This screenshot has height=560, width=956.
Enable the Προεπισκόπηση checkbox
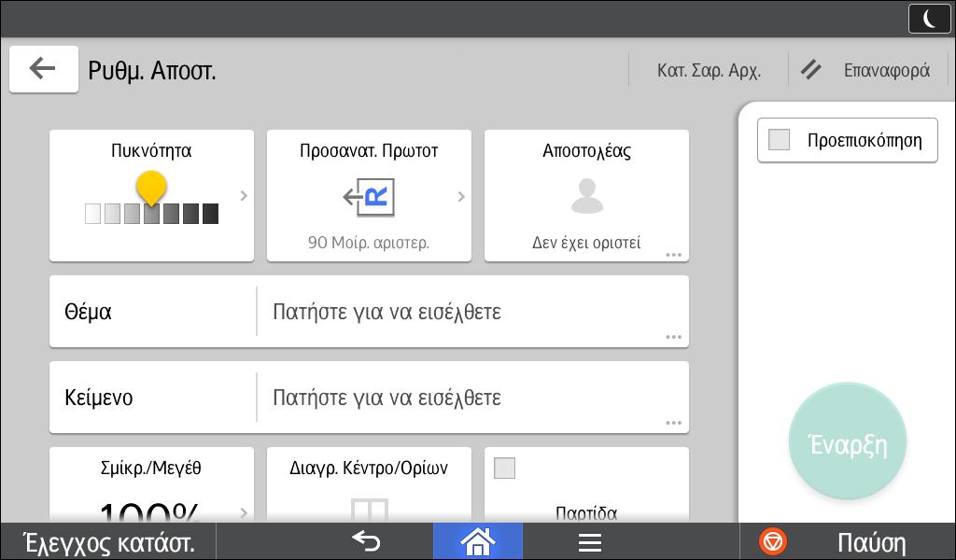tap(780, 140)
